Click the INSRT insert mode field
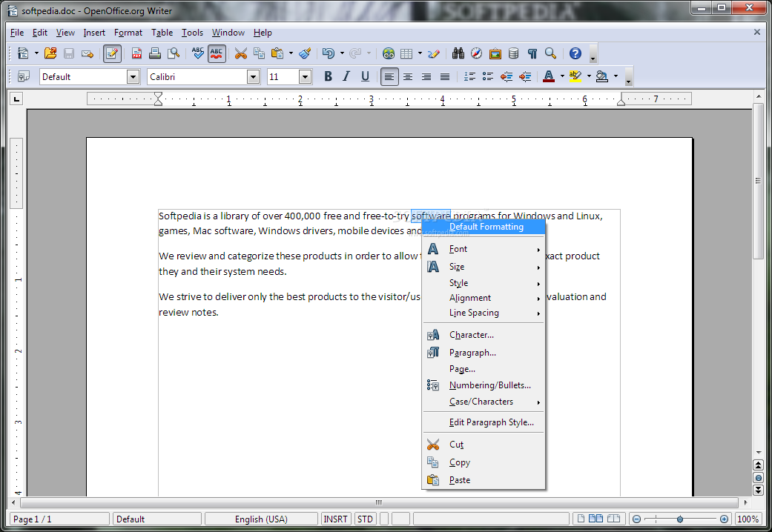The height and width of the screenshot is (532, 772). (336, 519)
